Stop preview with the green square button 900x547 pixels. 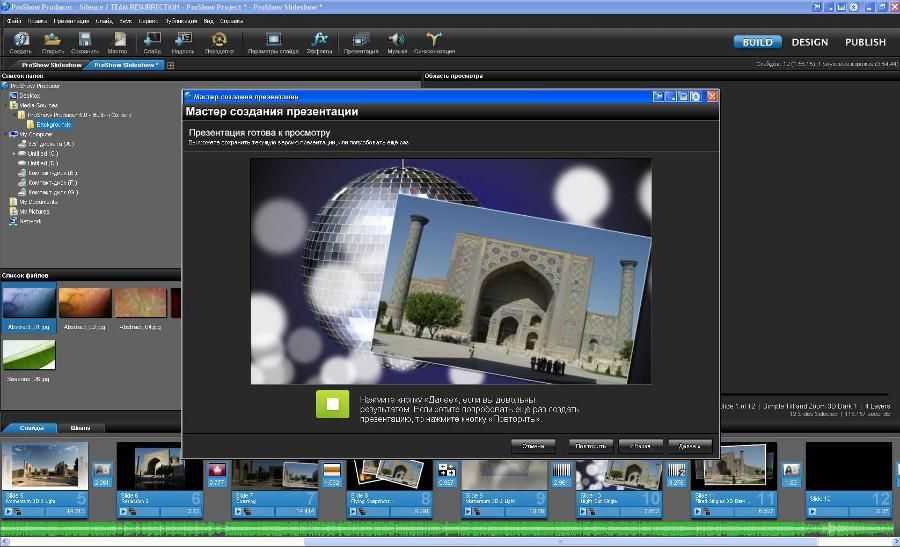pyautogui.click(x=332, y=404)
